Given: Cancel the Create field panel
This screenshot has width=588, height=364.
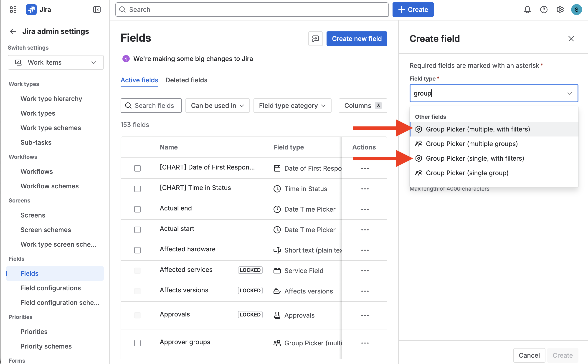Looking at the screenshot, I should point(529,355).
